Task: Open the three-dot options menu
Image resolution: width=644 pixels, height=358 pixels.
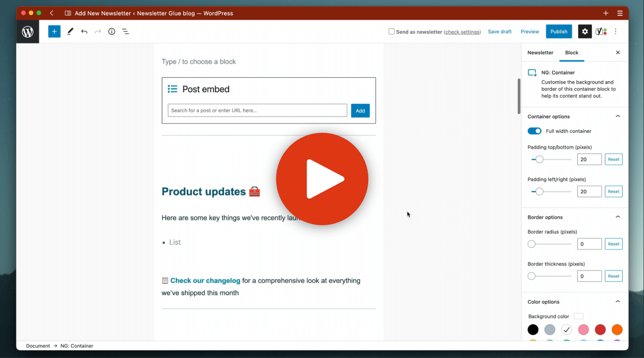Action: 616,31
